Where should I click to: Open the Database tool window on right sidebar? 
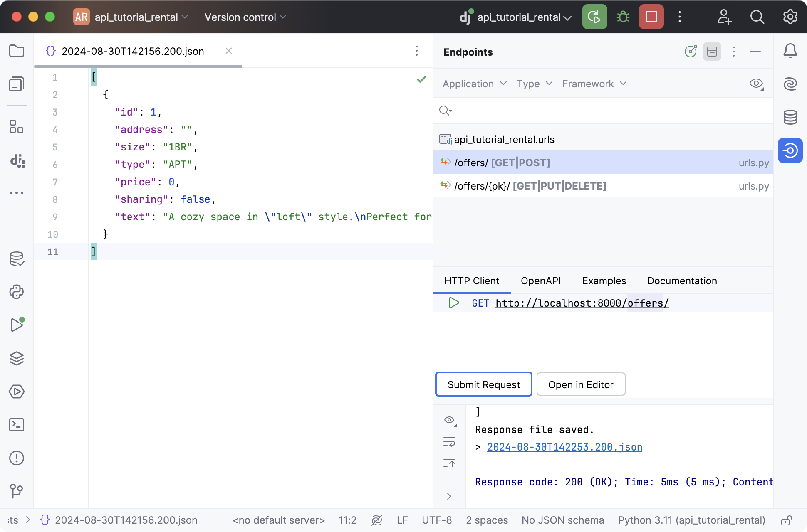click(790, 117)
